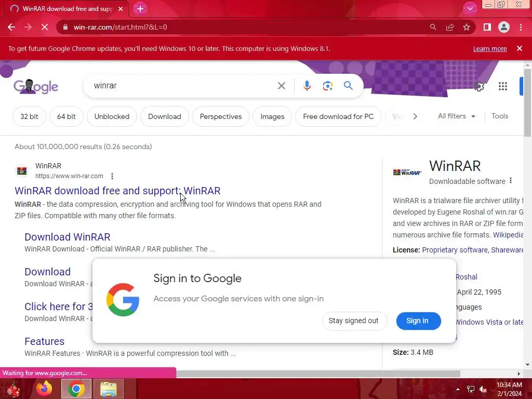Choose Stay signed out
The image size is (532, 399).
(354, 321)
